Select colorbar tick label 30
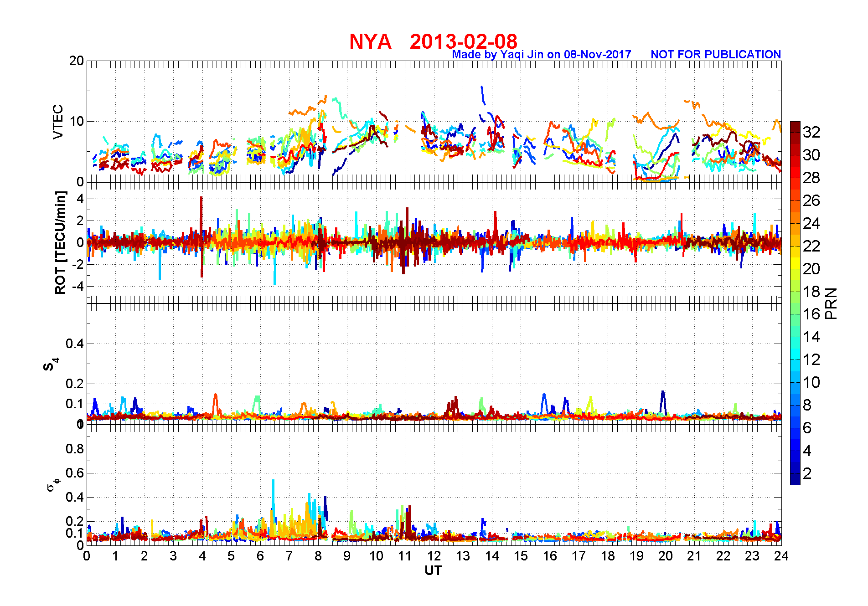Viewport: 868px width, 606px height. tap(811, 155)
